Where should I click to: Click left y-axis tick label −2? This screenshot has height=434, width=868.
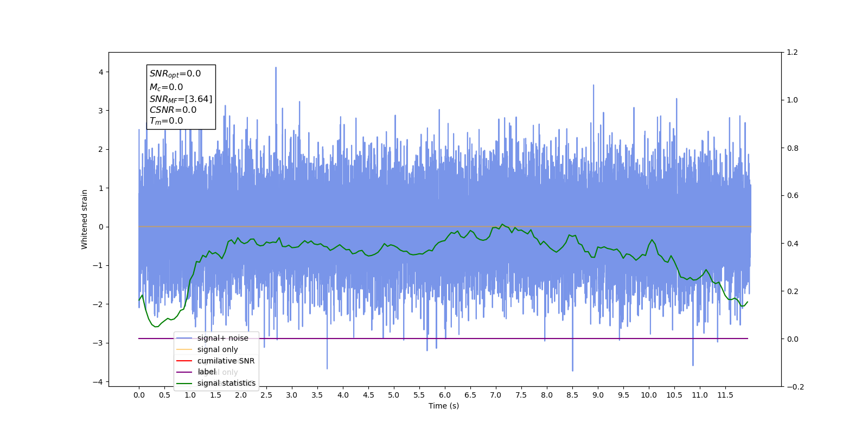(x=98, y=304)
